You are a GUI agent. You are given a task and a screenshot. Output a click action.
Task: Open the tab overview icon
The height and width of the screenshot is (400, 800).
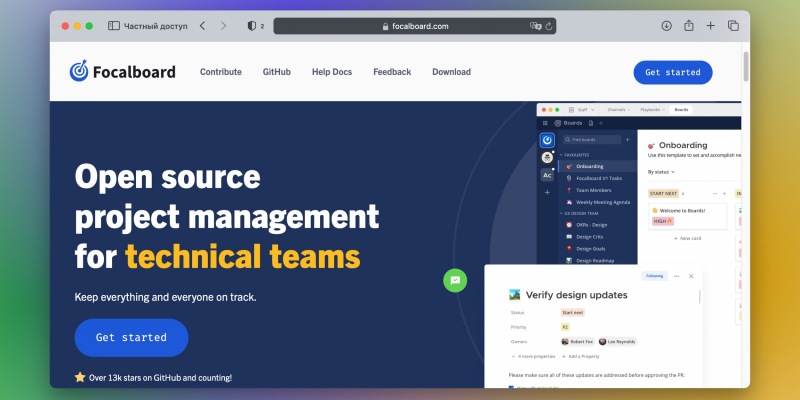733,26
